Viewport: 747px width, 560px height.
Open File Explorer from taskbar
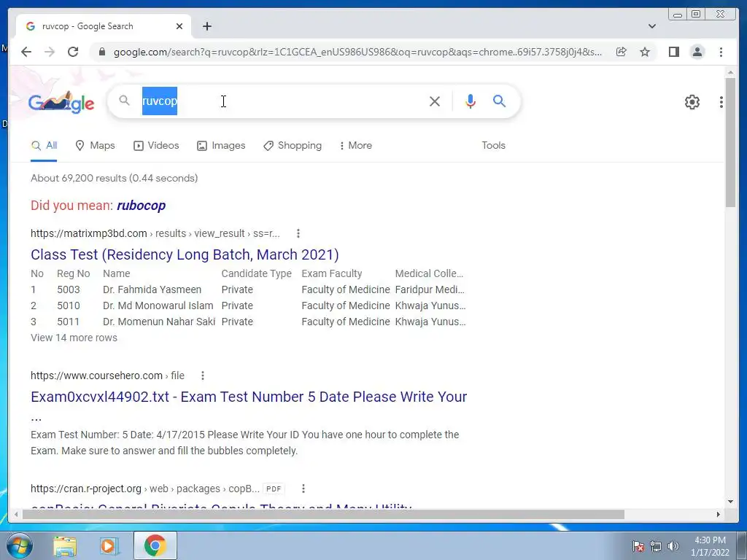[65, 545]
